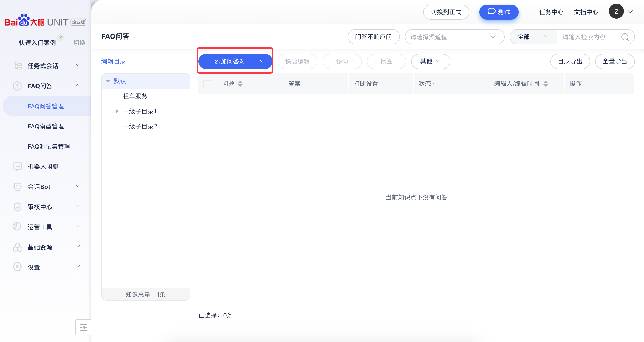Screen dimensions: 644x342
Task: Open FAQ模型管理 menu item
Action: point(46,126)
